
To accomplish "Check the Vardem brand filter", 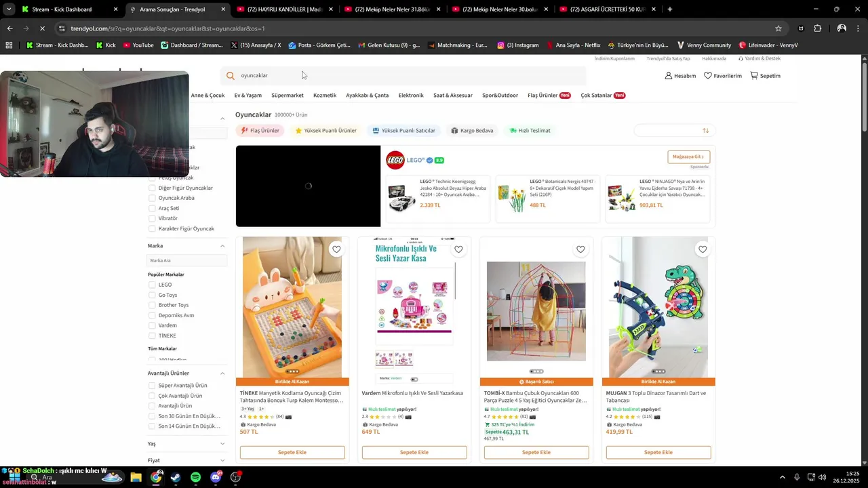I will coord(152,325).
